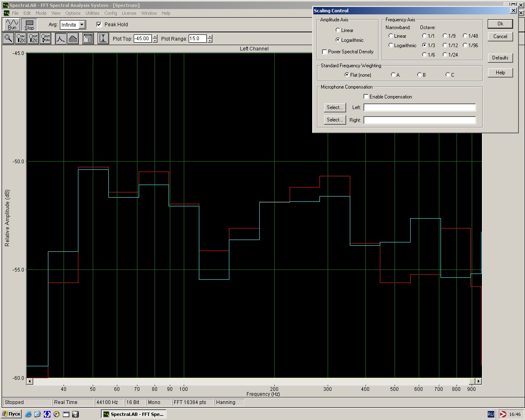Click the auto-scale amplitude icon
525x420 pixels.
coord(103,39)
